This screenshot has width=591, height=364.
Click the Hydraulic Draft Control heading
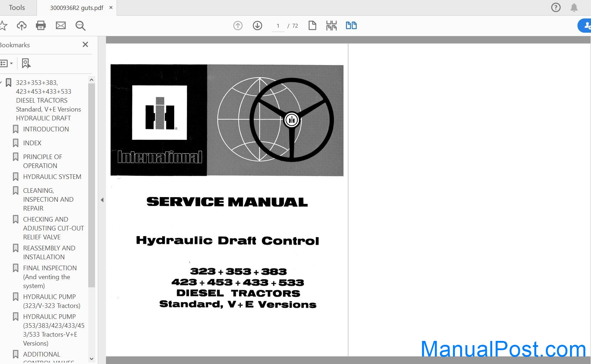[228, 240]
